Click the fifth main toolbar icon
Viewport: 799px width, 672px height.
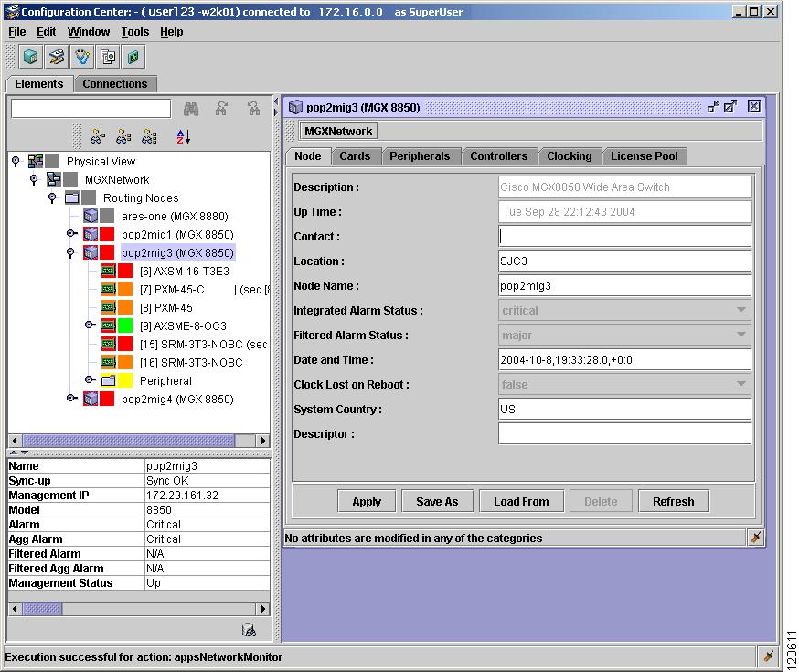pos(133,57)
